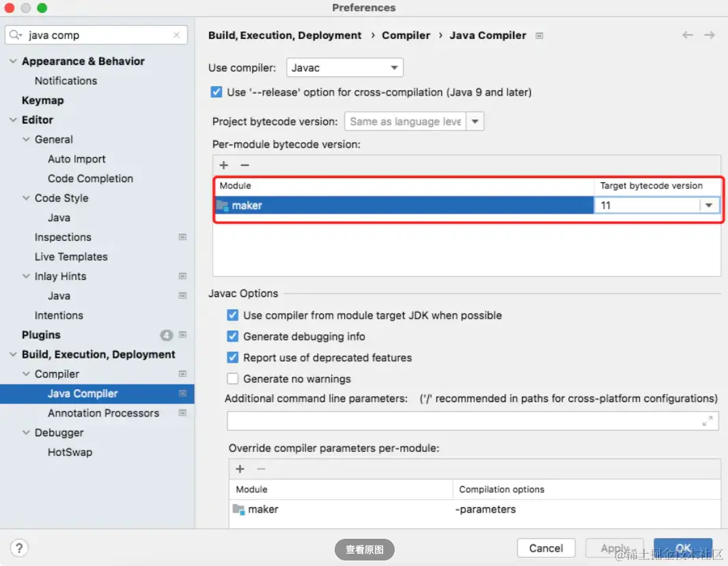
Task: Select Annotation Processors in settings tree
Action: tap(103, 413)
